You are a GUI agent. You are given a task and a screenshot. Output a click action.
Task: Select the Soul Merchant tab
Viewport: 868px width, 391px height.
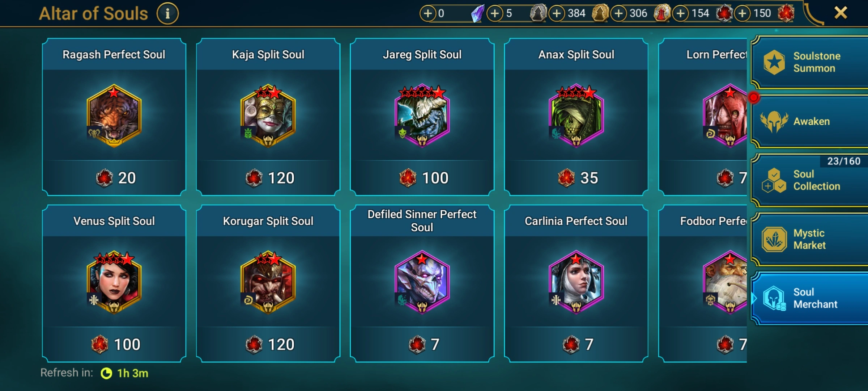(x=809, y=298)
